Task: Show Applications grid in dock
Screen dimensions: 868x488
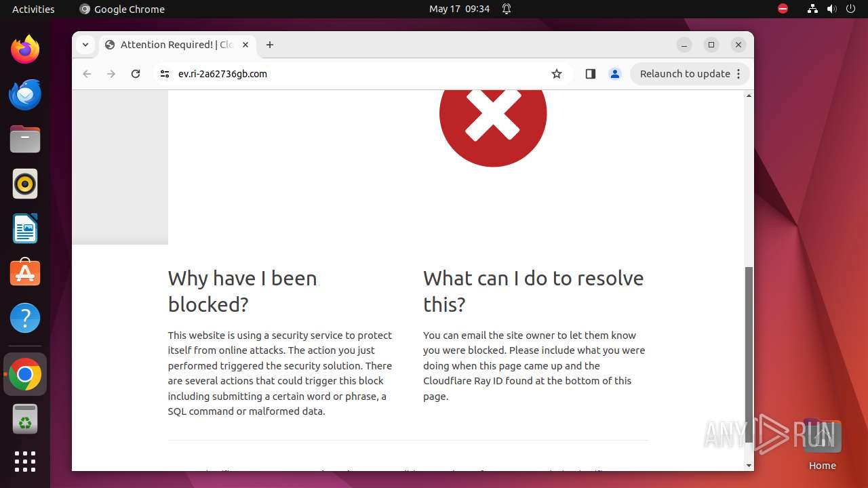Action: point(25,462)
